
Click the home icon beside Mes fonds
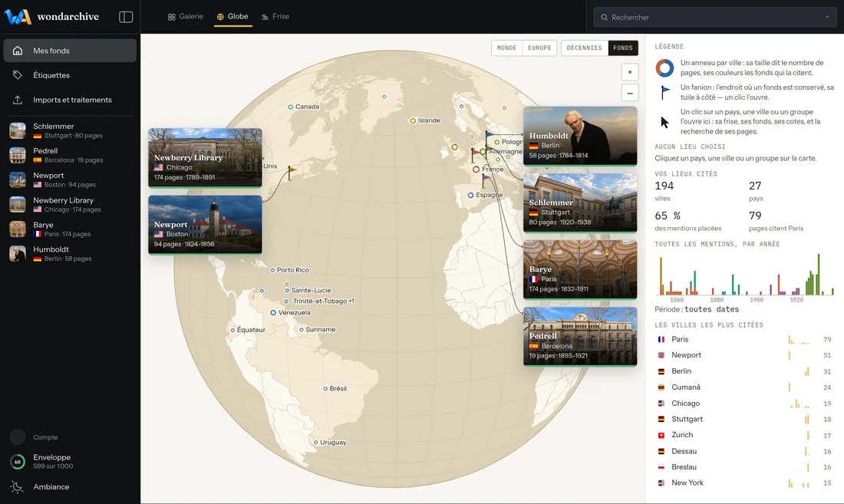18,51
